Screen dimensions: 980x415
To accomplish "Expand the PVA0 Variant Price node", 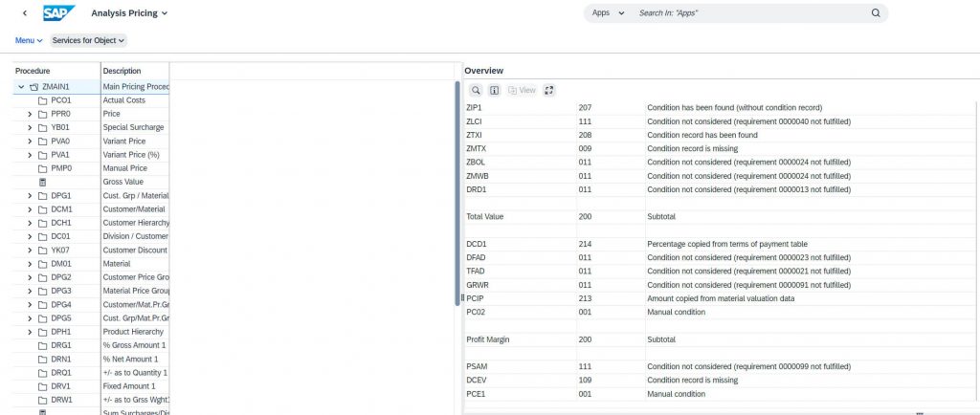I will point(30,142).
